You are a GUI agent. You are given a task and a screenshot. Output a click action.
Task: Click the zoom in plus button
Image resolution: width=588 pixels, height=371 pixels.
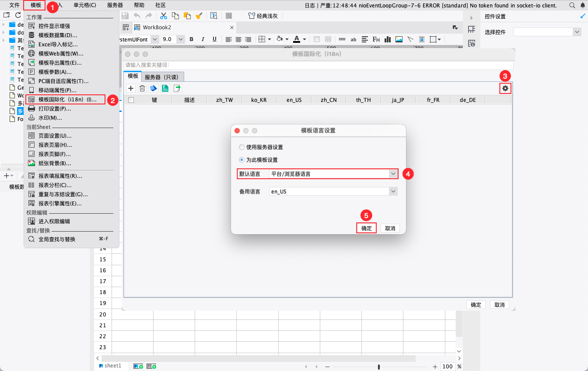[434, 367]
